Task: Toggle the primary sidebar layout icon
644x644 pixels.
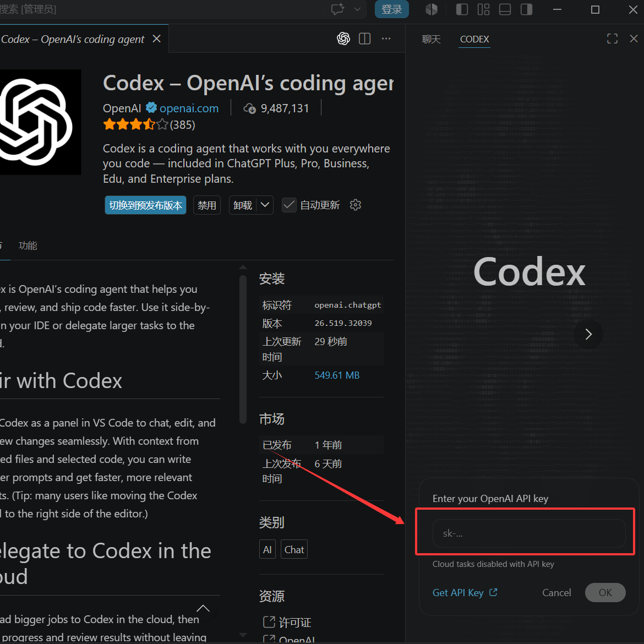Action: tap(462, 9)
